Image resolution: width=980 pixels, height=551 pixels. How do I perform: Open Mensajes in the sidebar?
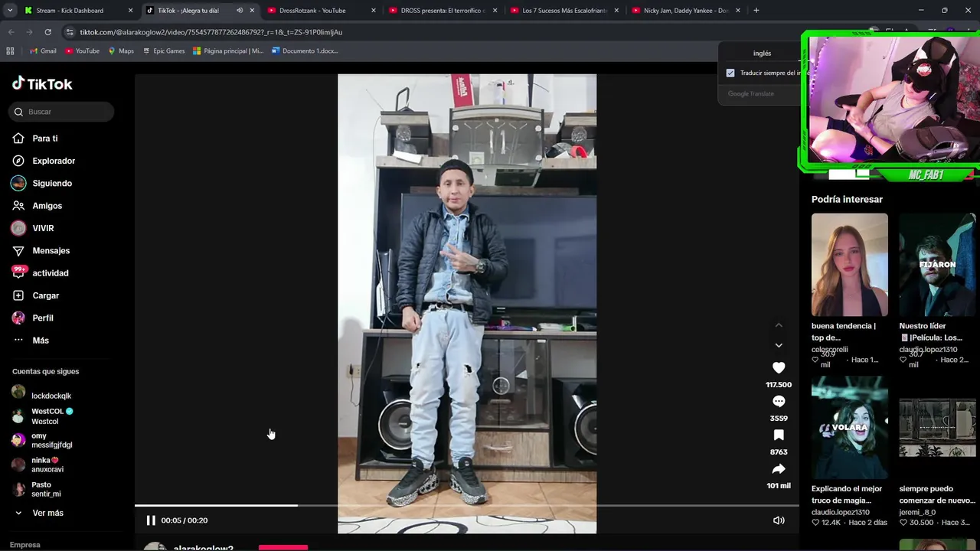click(41, 251)
